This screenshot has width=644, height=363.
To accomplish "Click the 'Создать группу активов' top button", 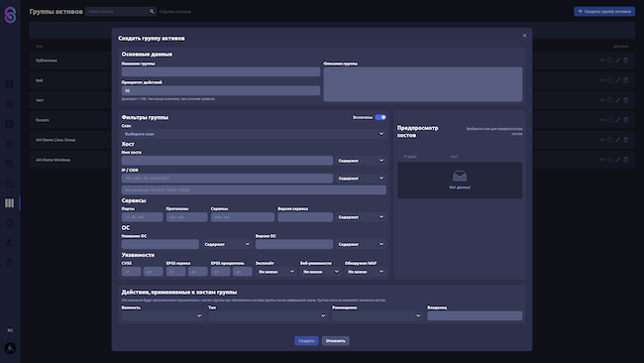I will (x=604, y=12).
